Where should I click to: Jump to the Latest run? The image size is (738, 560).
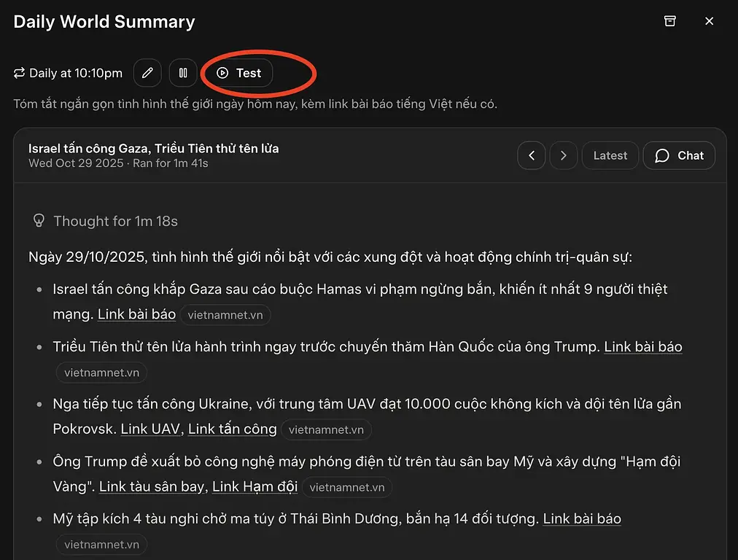610,155
